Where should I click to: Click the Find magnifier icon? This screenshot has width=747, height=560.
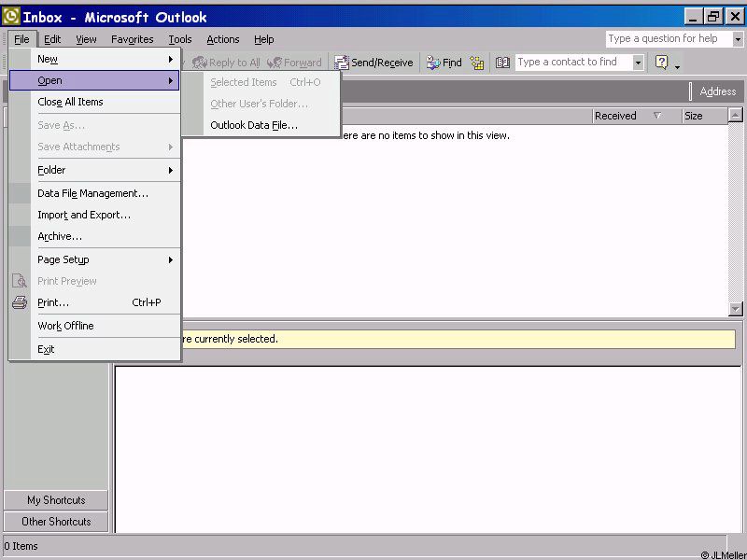pos(433,63)
